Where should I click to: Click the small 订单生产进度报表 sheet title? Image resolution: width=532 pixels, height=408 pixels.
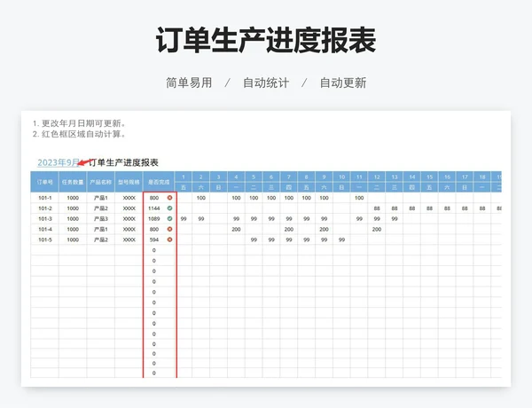(x=123, y=162)
